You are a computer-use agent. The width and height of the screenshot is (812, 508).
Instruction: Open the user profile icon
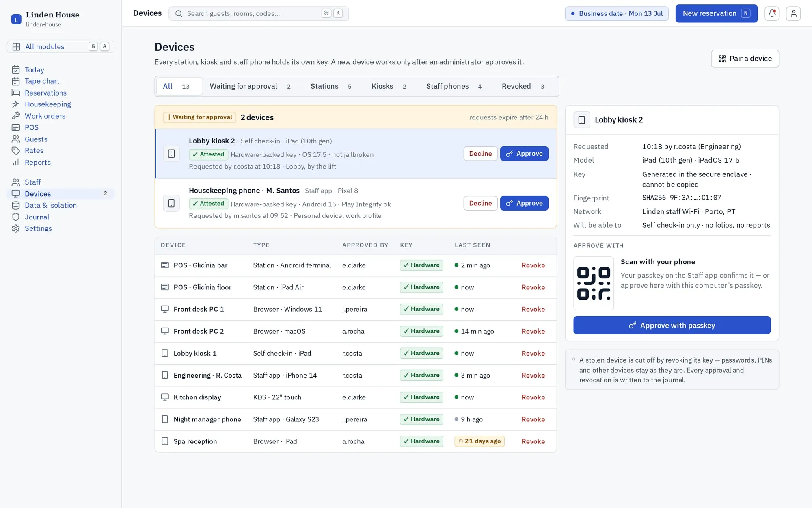pos(793,13)
